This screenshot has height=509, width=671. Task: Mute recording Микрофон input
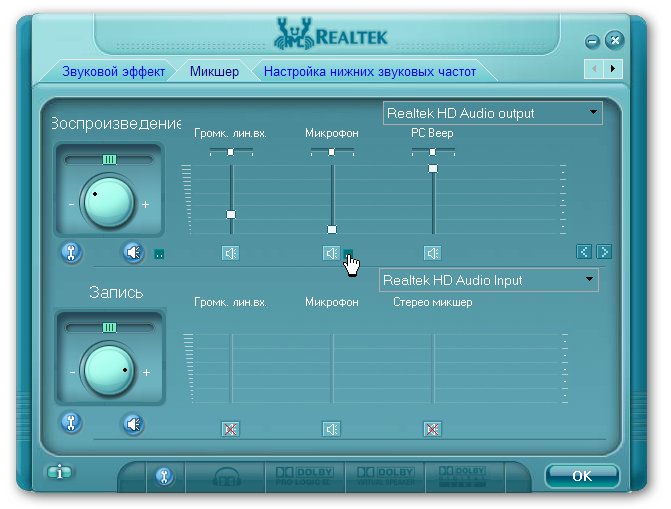coord(331,429)
